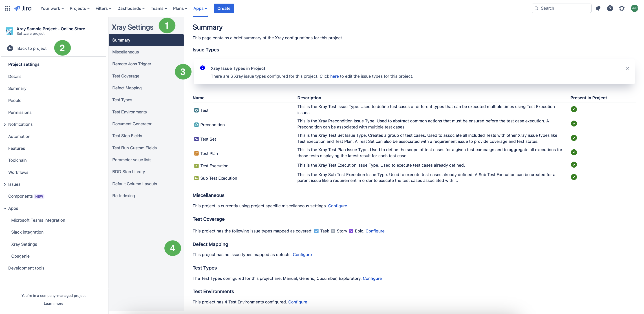Click the Story issue type icon

click(333, 231)
